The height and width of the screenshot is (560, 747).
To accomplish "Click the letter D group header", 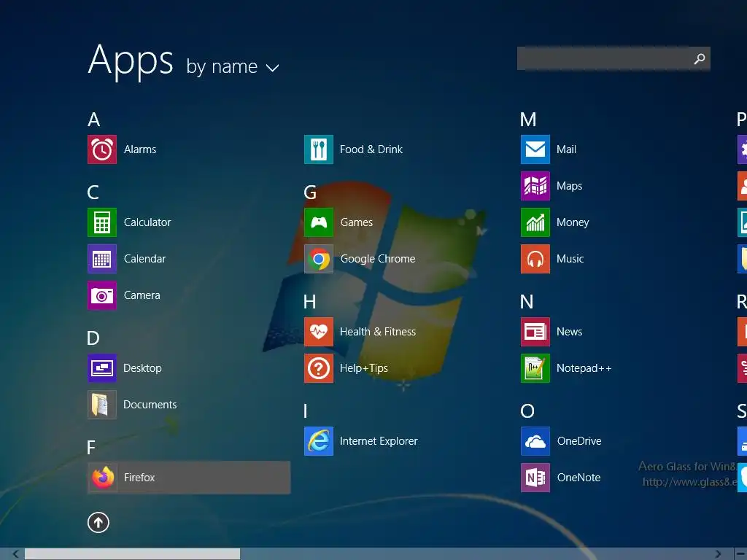I will coord(93,338).
